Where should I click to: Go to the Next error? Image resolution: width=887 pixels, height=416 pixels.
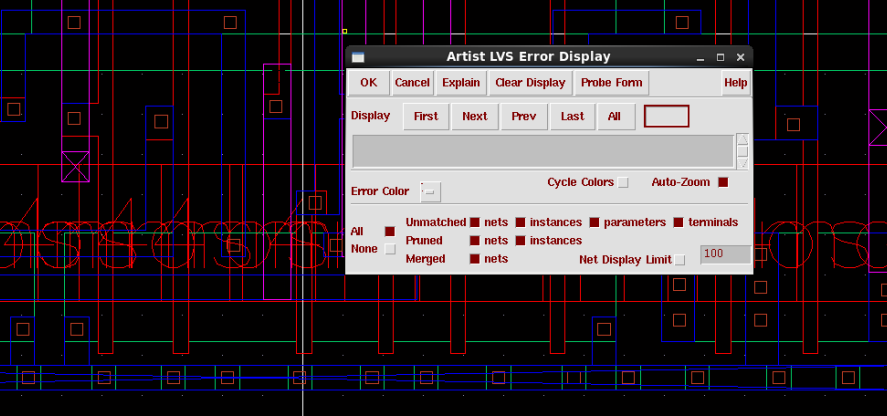(x=475, y=116)
